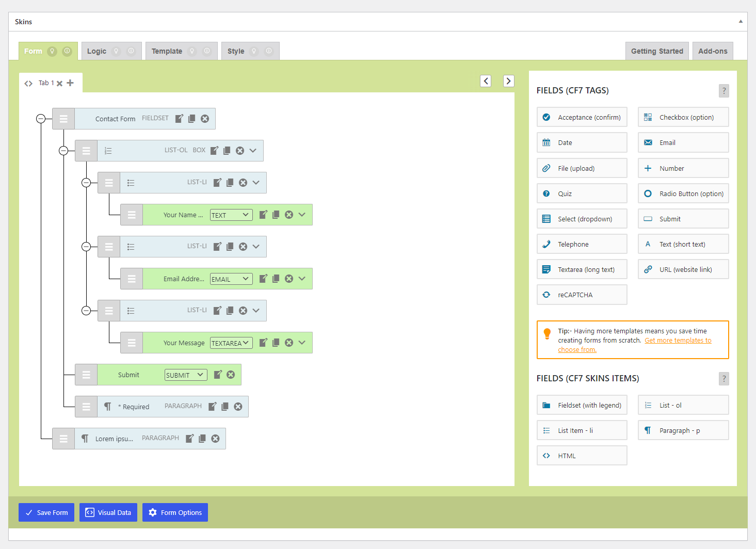Image resolution: width=756 pixels, height=549 pixels.
Task: Click edit icon on Contact Form fieldset
Action: [179, 119]
